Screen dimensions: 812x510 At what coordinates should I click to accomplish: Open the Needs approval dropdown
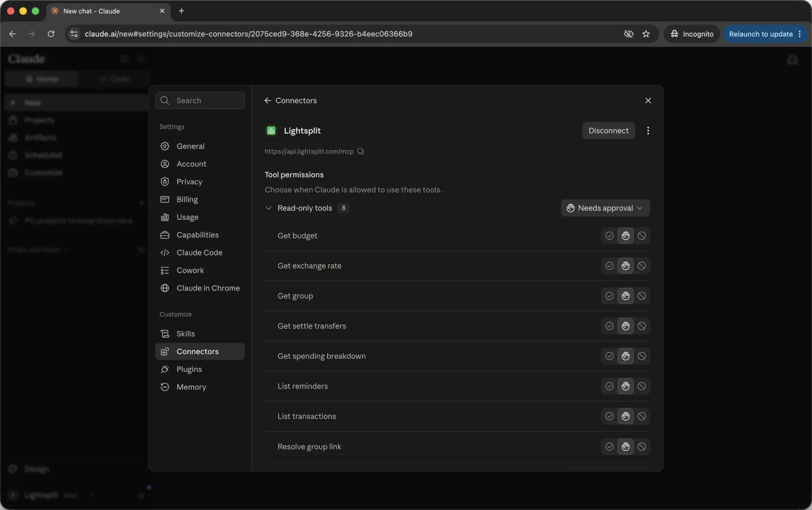tap(605, 208)
